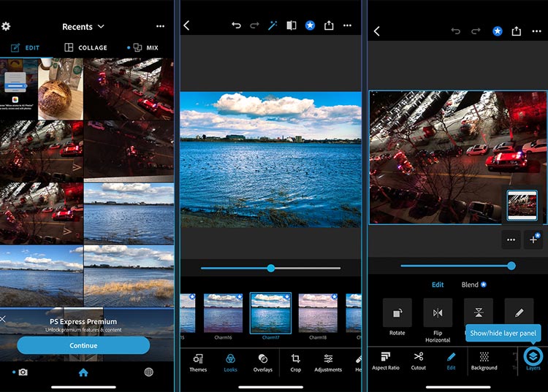The width and height of the screenshot is (548, 392).
Task: Share the lake photo
Action: pos(329,25)
